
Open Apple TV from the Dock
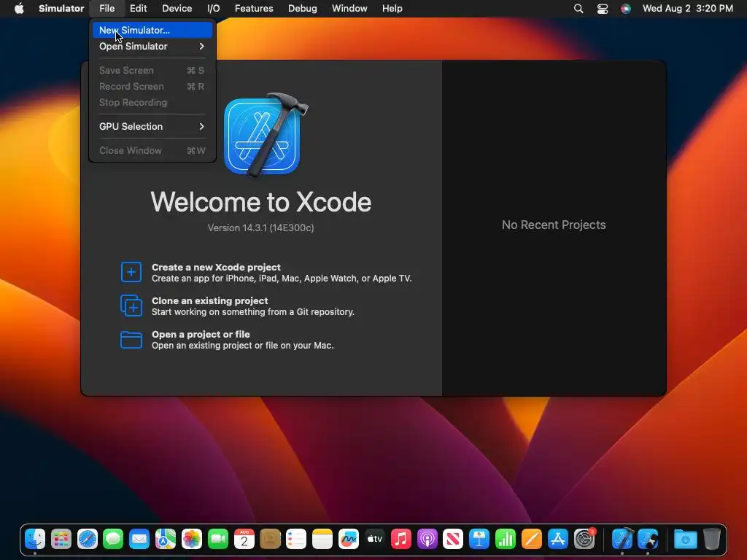click(374, 539)
